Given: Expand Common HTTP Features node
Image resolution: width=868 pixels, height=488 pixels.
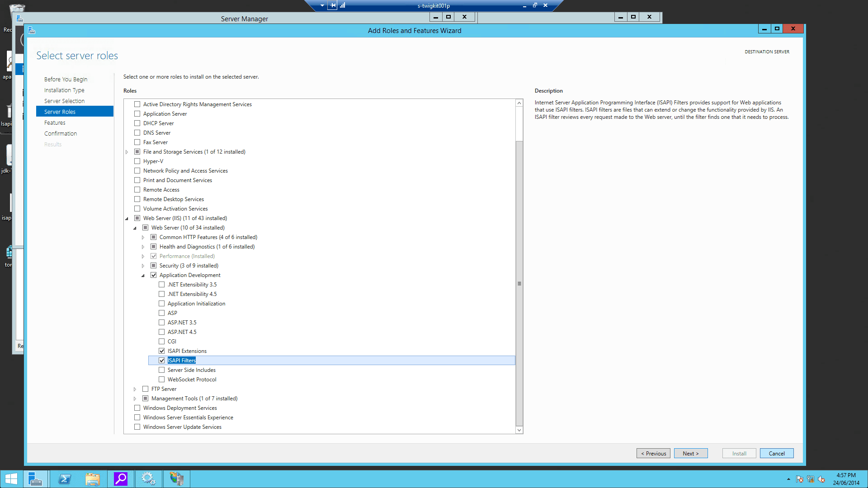Looking at the screenshot, I should (x=143, y=237).
